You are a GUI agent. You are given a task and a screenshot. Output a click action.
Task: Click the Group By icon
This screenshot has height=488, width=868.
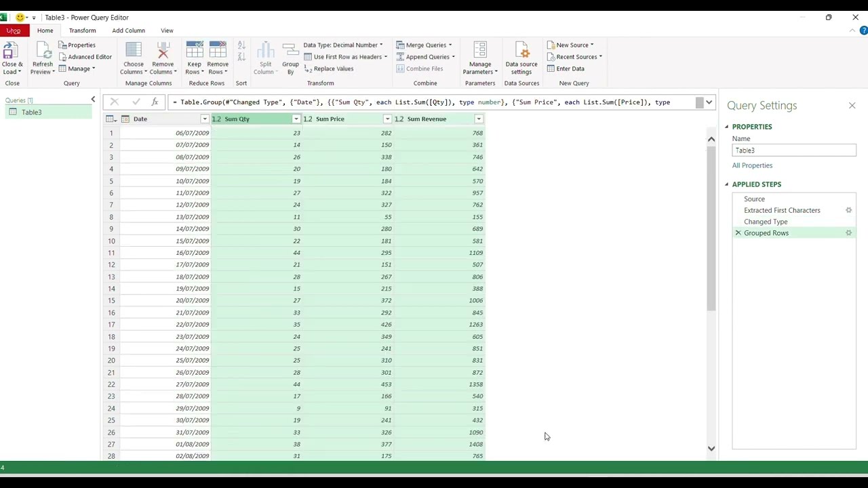290,50
